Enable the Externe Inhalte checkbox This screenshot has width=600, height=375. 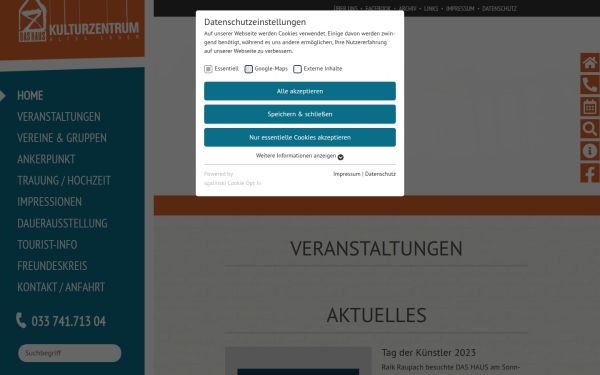[x=297, y=69]
